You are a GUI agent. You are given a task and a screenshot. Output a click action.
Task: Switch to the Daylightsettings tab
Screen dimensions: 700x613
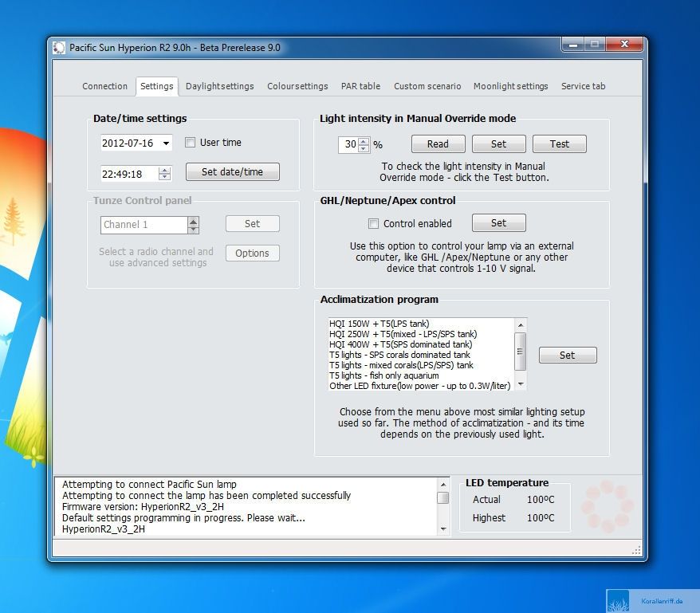219,86
